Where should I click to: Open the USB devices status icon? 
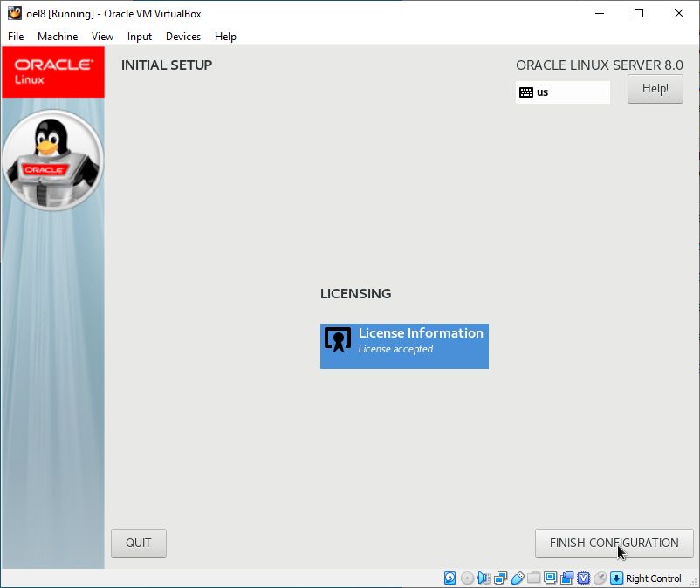(x=518, y=578)
